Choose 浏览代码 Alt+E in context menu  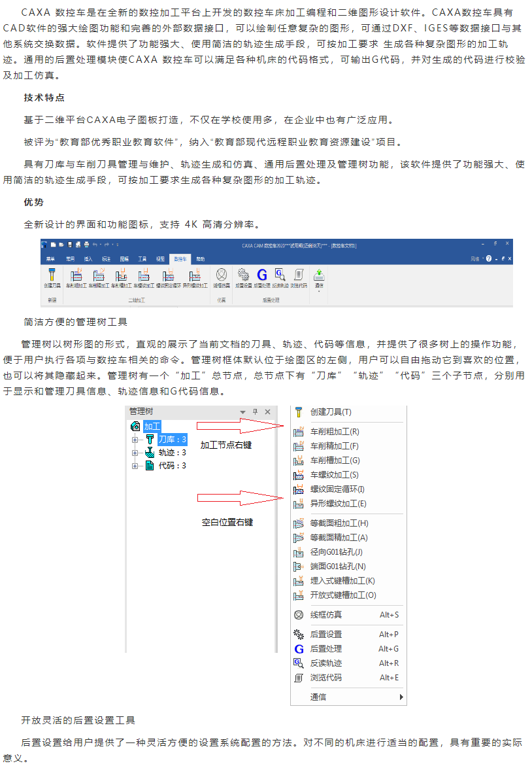click(x=348, y=678)
